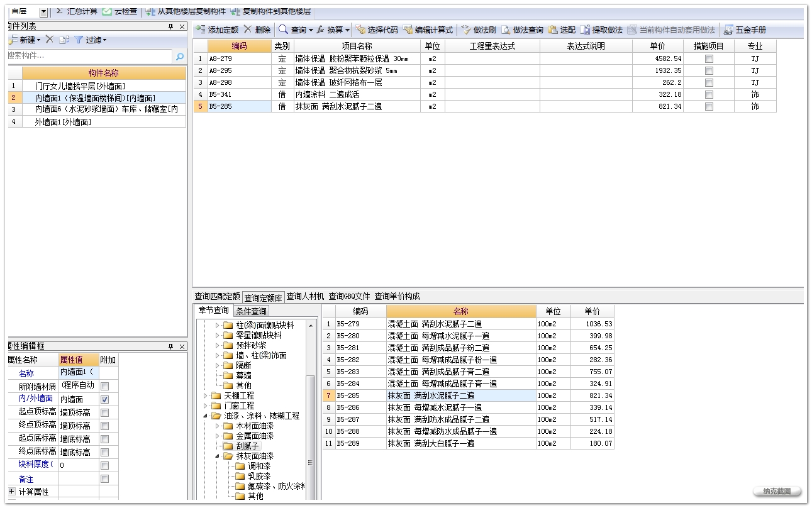Click the 汇总计算 summary calculation tool

click(x=77, y=11)
